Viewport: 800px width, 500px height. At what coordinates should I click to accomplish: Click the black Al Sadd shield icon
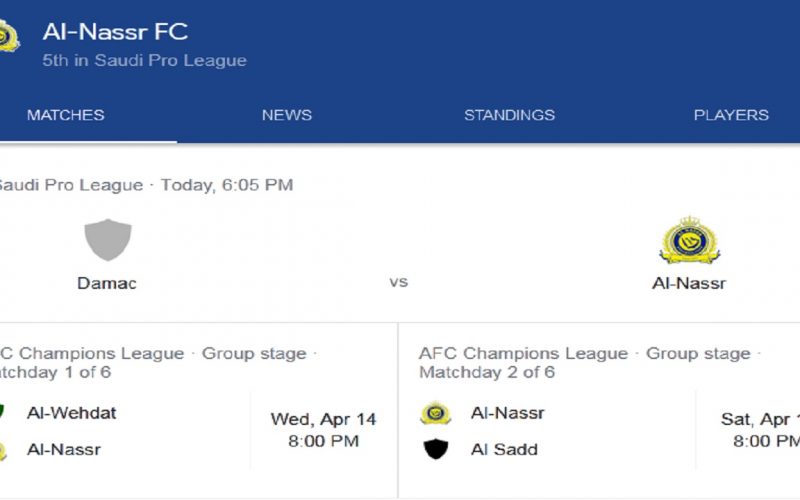tap(436, 449)
